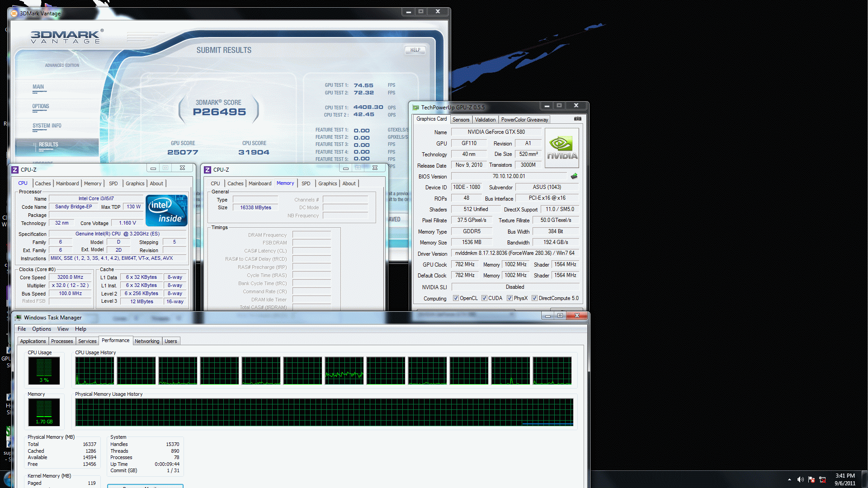
Task: Toggle the OpenCL checkbox in GPU-Z
Action: pyautogui.click(x=456, y=298)
